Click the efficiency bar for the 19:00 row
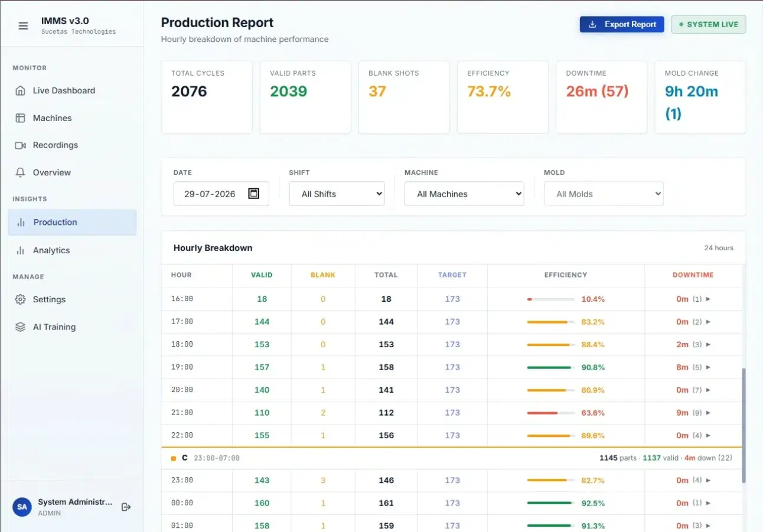 (551, 367)
